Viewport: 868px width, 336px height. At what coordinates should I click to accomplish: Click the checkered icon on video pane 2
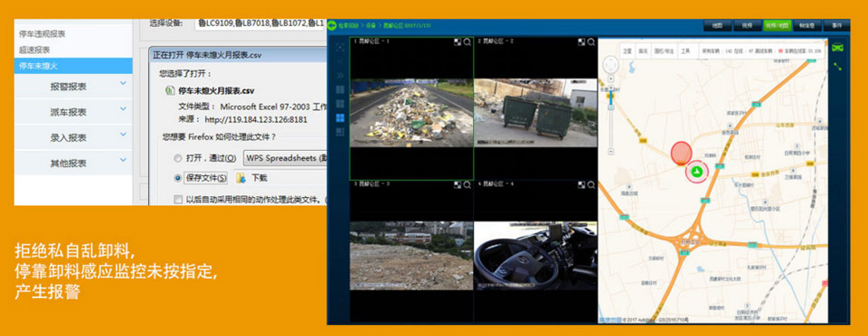pyautogui.click(x=581, y=42)
